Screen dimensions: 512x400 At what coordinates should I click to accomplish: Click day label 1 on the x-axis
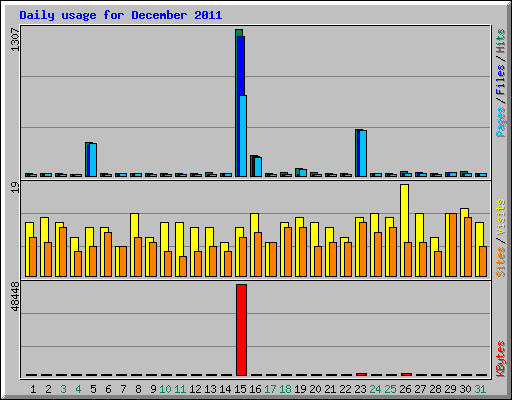pos(33,389)
